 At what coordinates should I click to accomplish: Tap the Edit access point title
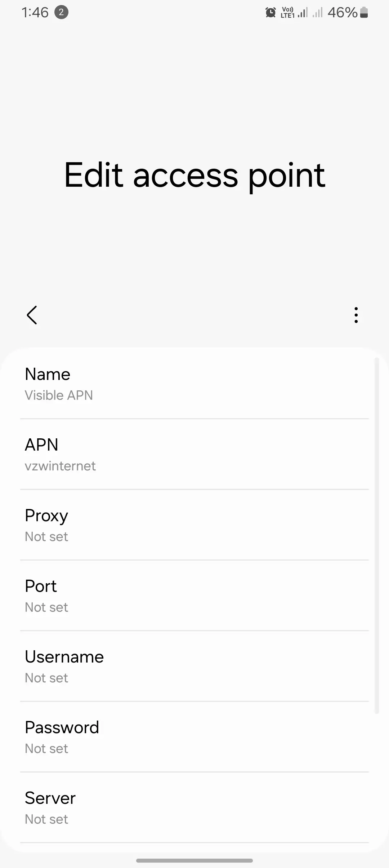194,176
